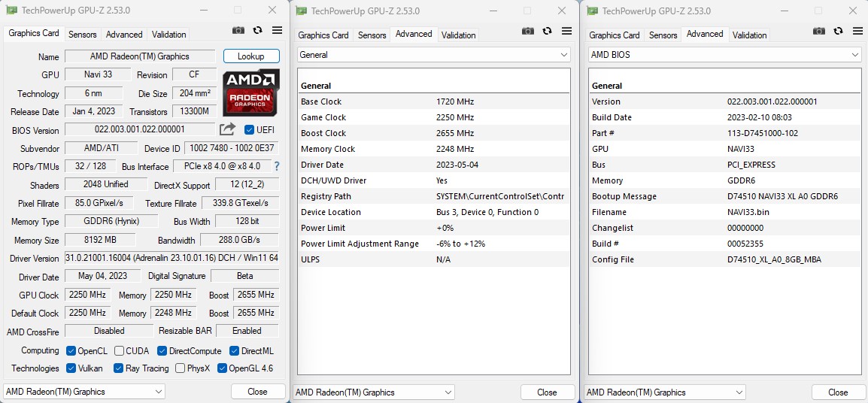Click GPU-Z app icon in left title bar
This screenshot has width=868, height=403.
[11, 11]
